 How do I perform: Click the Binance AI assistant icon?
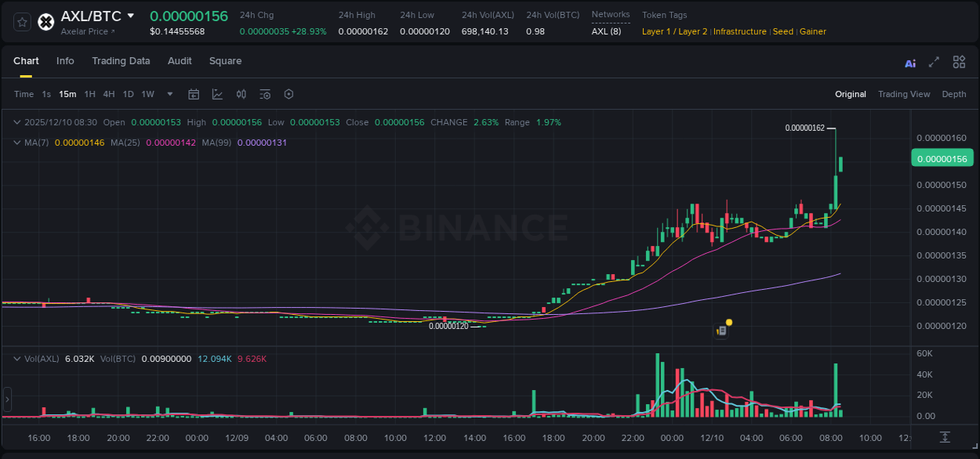(909, 62)
